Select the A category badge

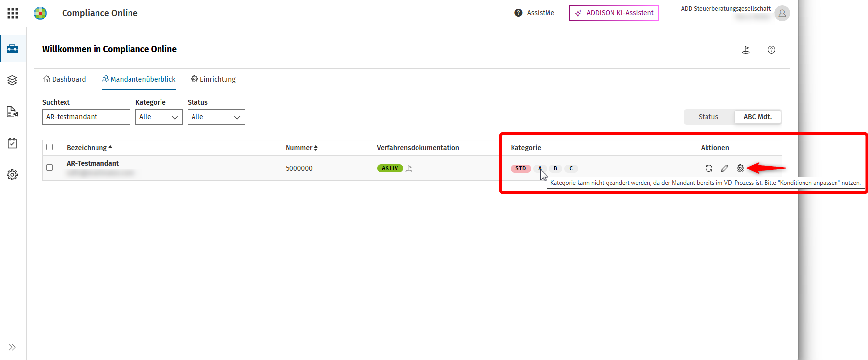click(540, 168)
